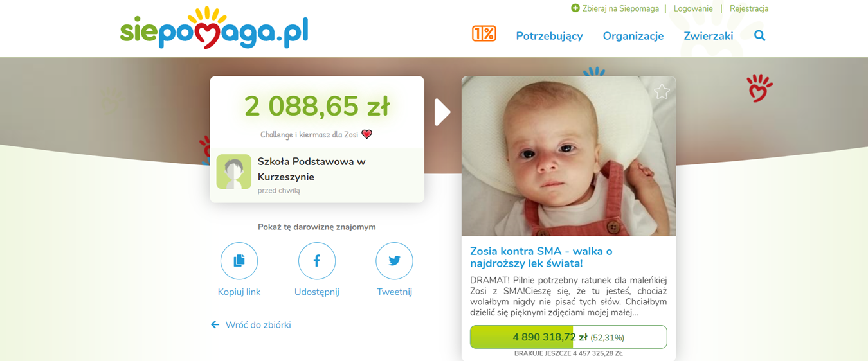Click the copy link icon
This screenshot has height=361, width=868.
coord(239,261)
